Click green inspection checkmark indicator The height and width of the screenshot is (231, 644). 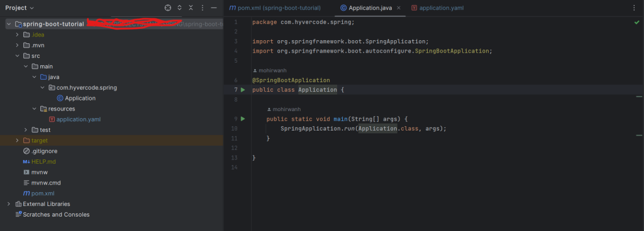tap(636, 23)
